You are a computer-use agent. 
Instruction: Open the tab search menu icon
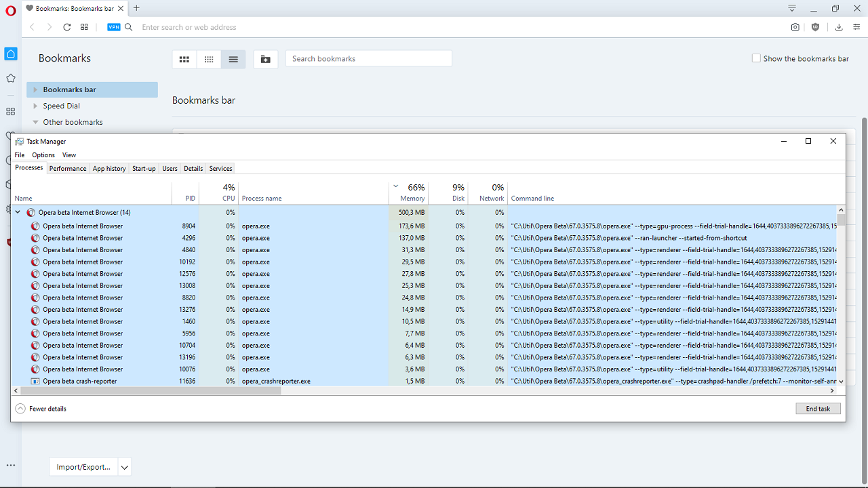coord(792,8)
